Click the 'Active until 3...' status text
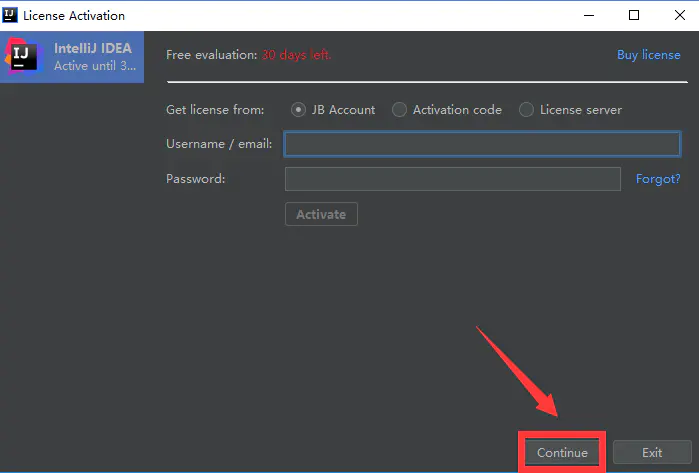This screenshot has height=473, width=699. (x=95, y=66)
